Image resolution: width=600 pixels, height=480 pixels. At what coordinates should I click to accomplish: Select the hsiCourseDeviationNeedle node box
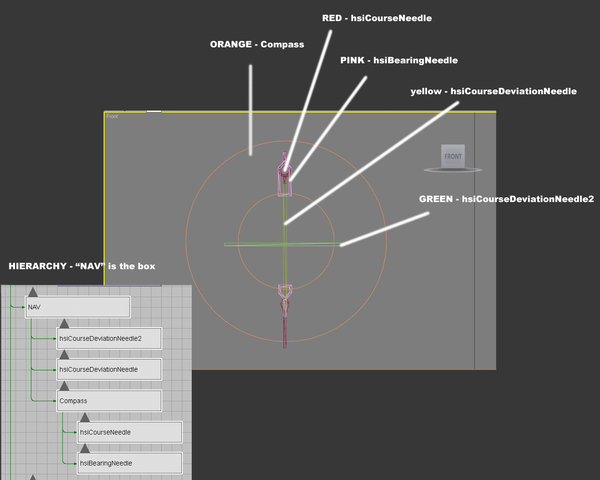pos(109,369)
